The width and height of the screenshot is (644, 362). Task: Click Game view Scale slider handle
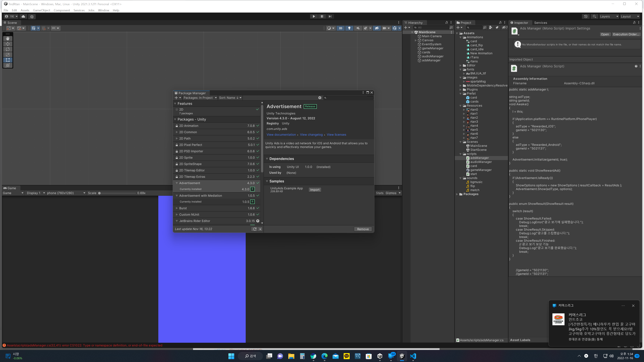pyautogui.click(x=99, y=193)
